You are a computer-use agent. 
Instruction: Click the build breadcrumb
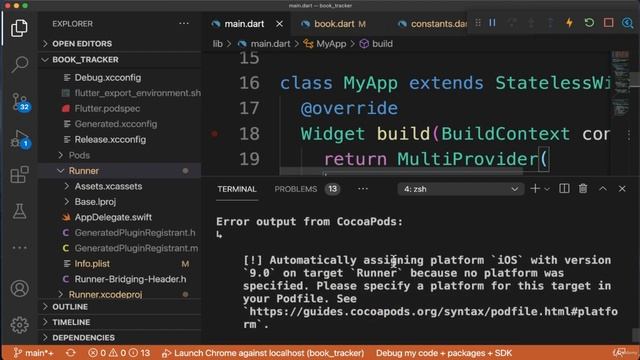pyautogui.click(x=382, y=44)
